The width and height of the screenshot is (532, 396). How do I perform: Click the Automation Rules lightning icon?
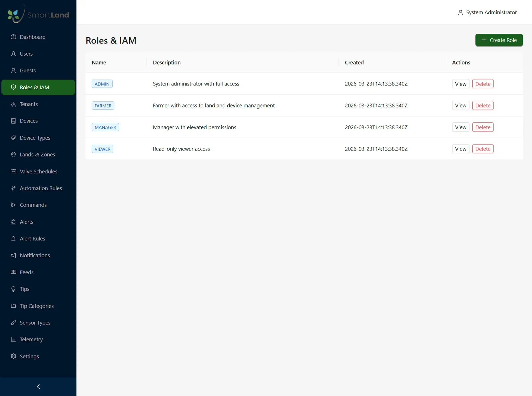pos(13,188)
